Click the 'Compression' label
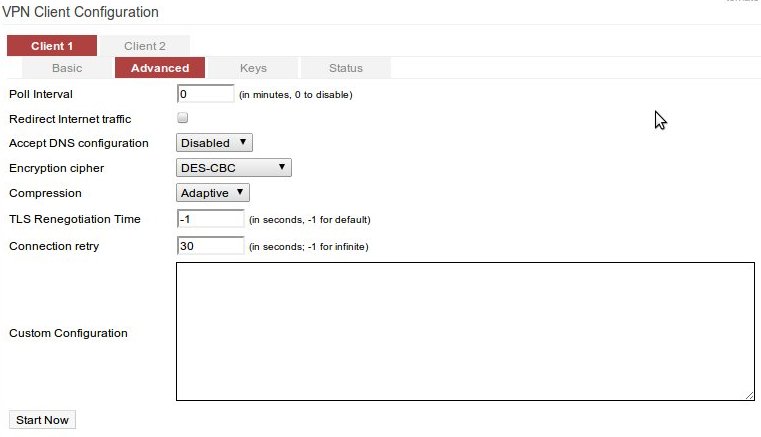Viewport: 761px width, 437px height. click(45, 193)
